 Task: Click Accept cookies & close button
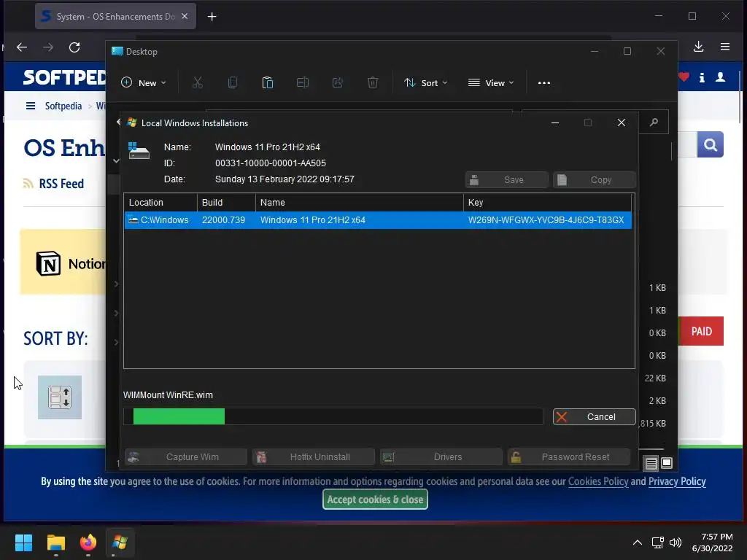point(375,499)
